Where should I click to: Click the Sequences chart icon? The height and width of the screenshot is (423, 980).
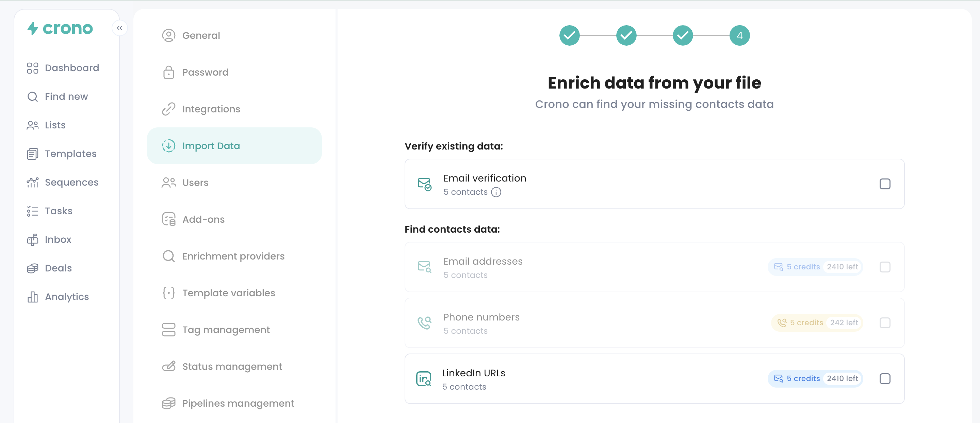click(33, 182)
